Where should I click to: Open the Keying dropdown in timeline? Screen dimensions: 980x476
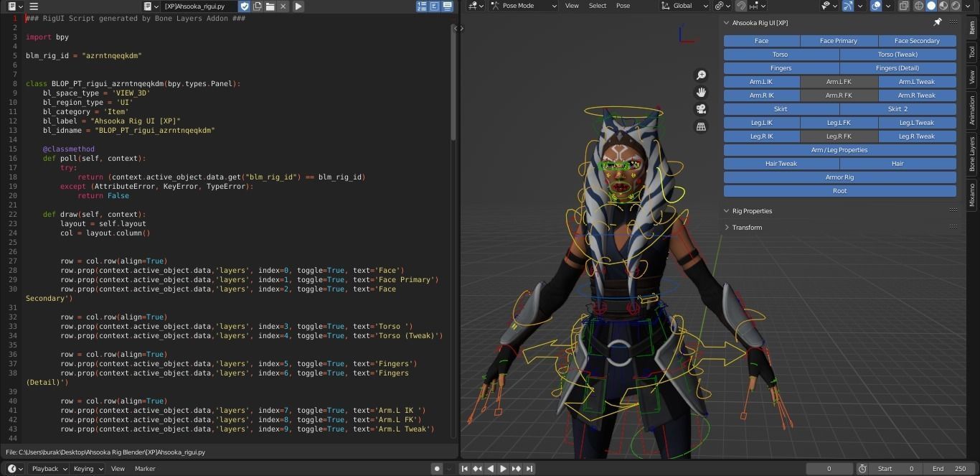click(88, 469)
